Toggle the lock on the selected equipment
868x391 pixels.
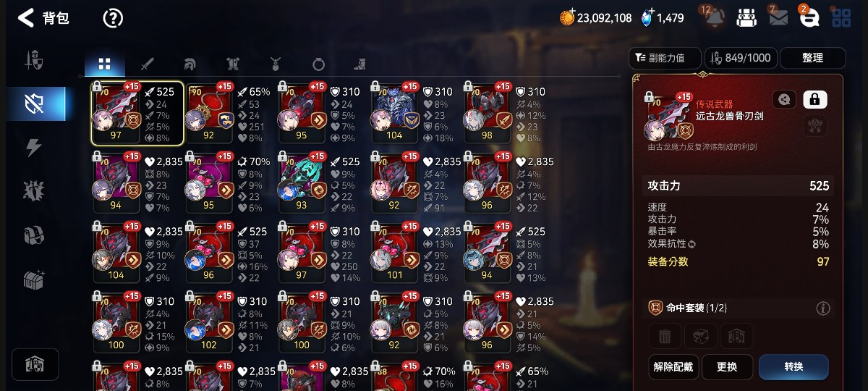pos(814,100)
